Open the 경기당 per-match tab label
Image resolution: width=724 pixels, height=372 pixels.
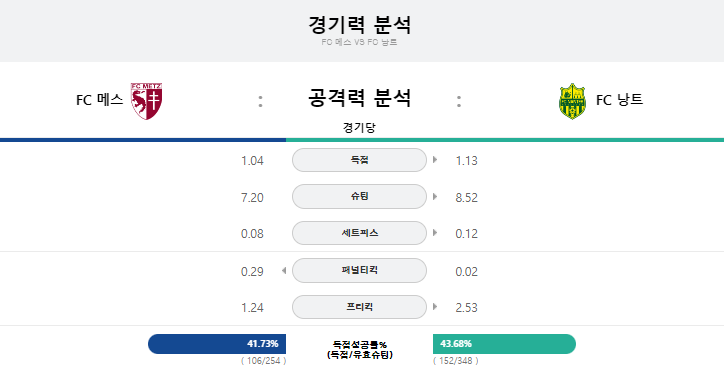pos(359,127)
